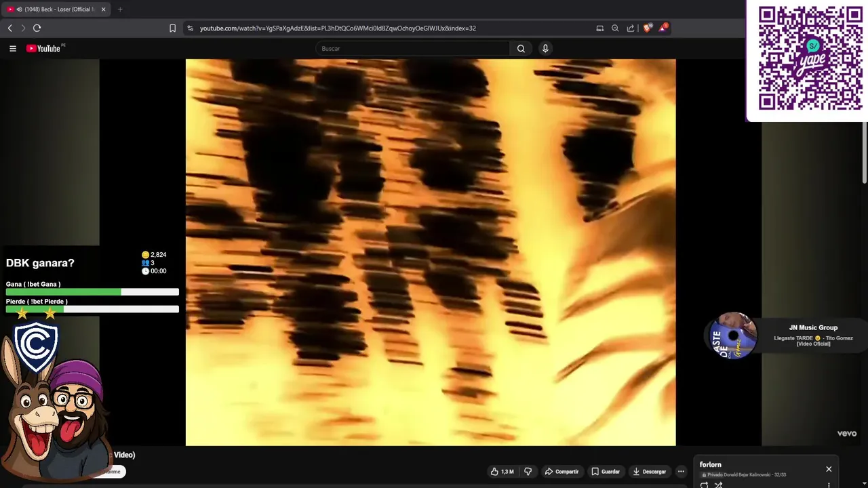The width and height of the screenshot is (868, 488).
Task: Open Brave Rewards triangle icon
Action: [663, 28]
